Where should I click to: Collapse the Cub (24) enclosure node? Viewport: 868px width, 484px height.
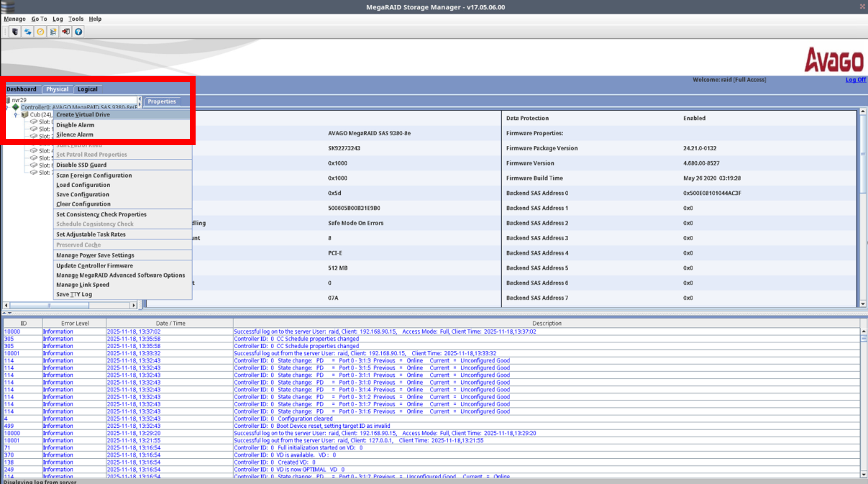click(16, 115)
